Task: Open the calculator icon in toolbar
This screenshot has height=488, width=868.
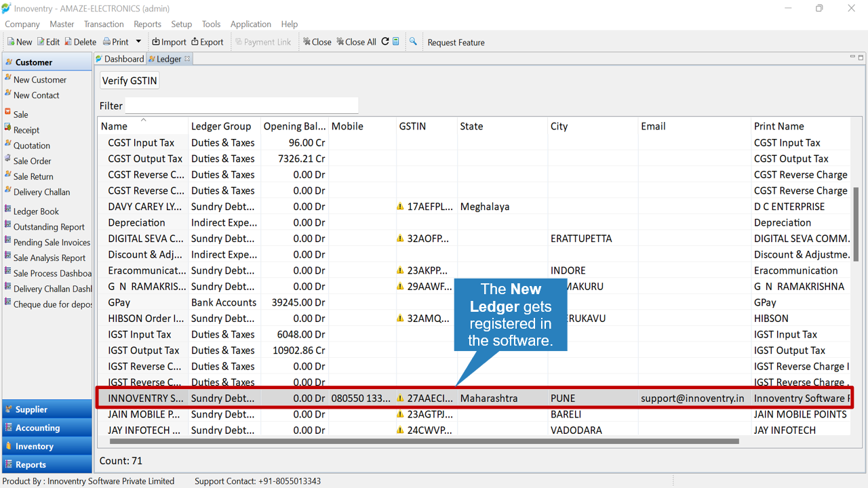Action: pyautogui.click(x=396, y=41)
